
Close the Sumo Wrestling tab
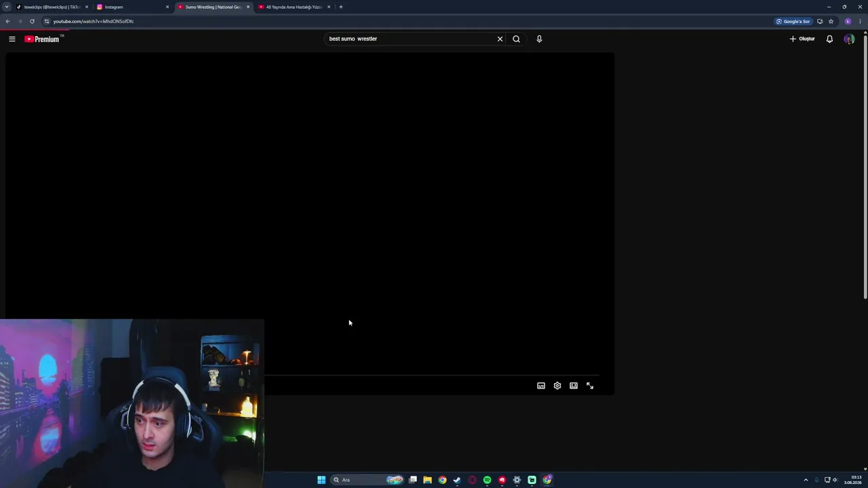tap(248, 7)
